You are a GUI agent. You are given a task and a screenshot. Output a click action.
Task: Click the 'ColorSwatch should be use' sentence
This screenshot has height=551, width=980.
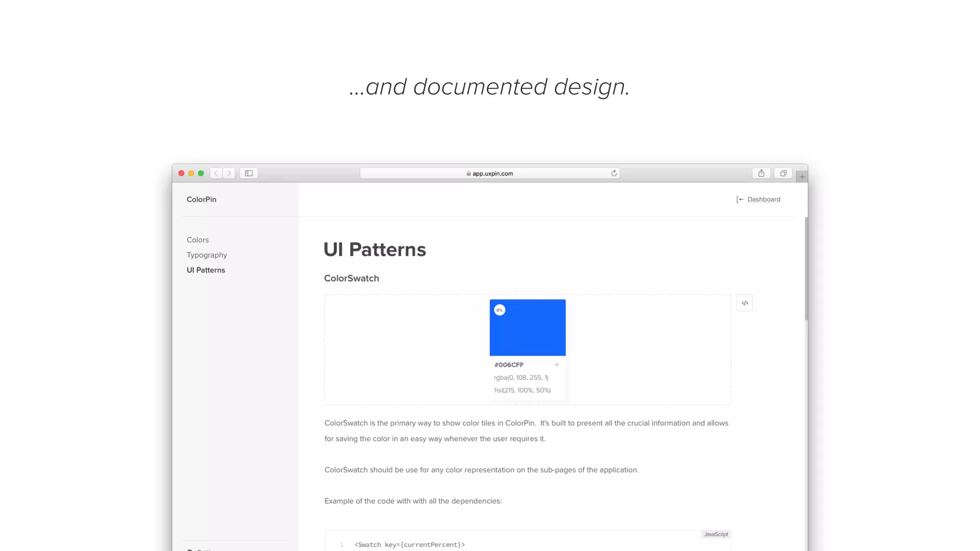pos(481,470)
